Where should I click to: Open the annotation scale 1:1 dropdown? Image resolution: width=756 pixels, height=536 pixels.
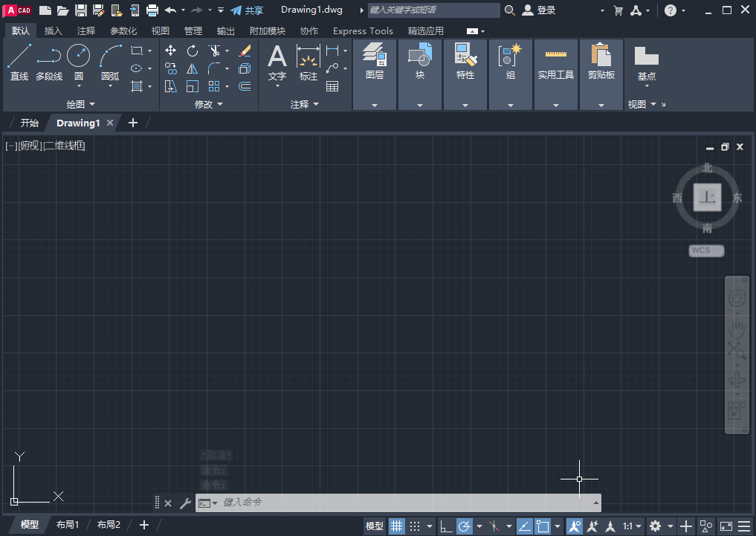(632, 526)
